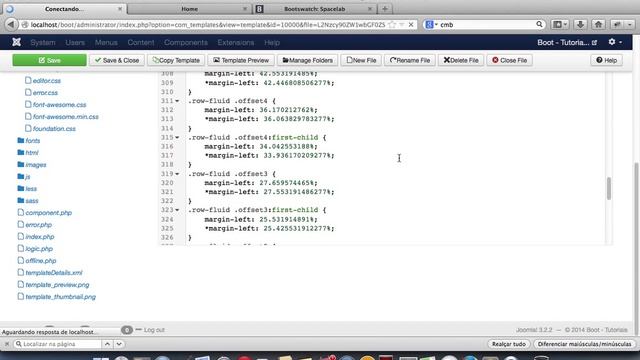640x360 pixels.
Task: Collapse code block at line 315
Action: tap(177, 138)
